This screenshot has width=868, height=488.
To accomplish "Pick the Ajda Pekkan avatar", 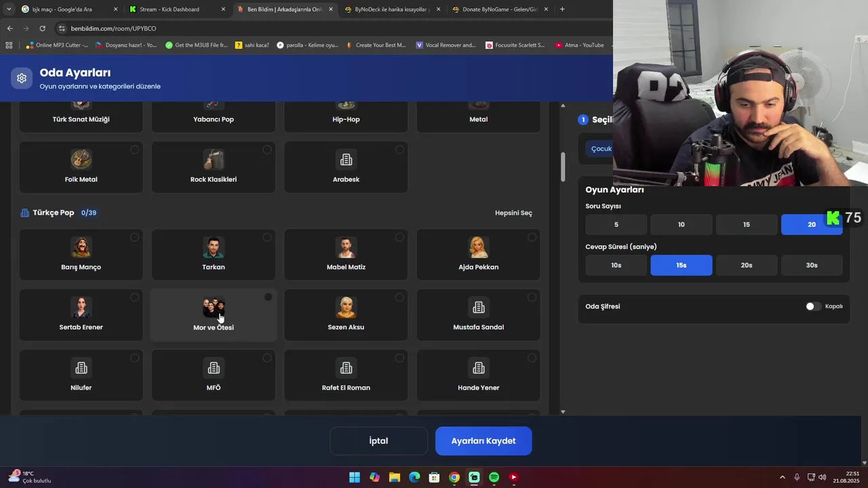I will point(479,247).
